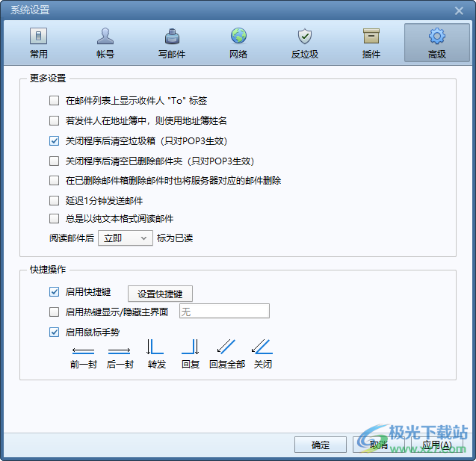Click the 回复 gesture icon
This screenshot has width=476, height=461.
point(191,347)
